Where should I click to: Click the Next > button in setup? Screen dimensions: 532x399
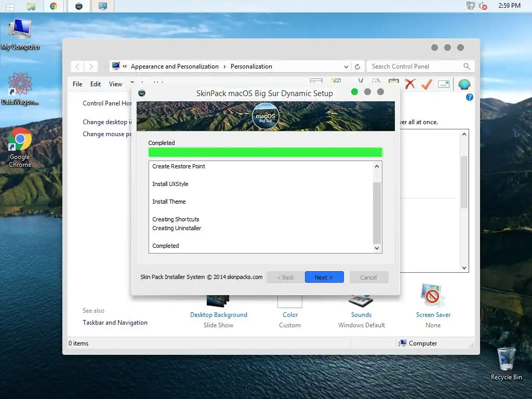pyautogui.click(x=324, y=277)
